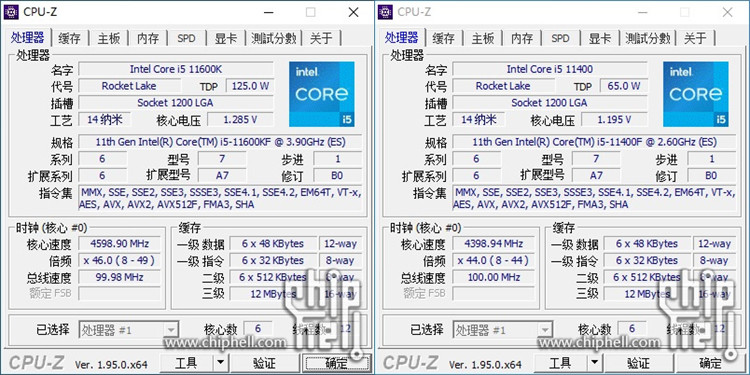Click 验证 button in right window
This screenshot has width=750, height=375.
[x=638, y=363]
